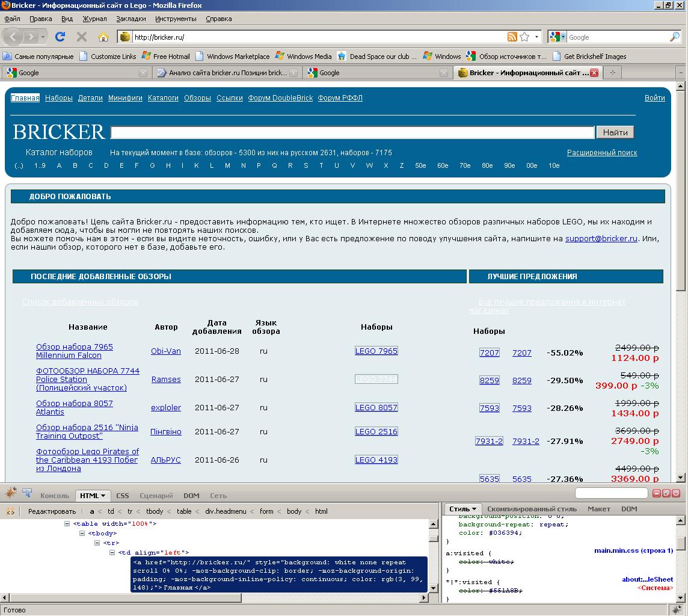Collapse the tr node in HTML tree
Image resolution: width=688 pixels, height=616 pixels.
(97, 543)
